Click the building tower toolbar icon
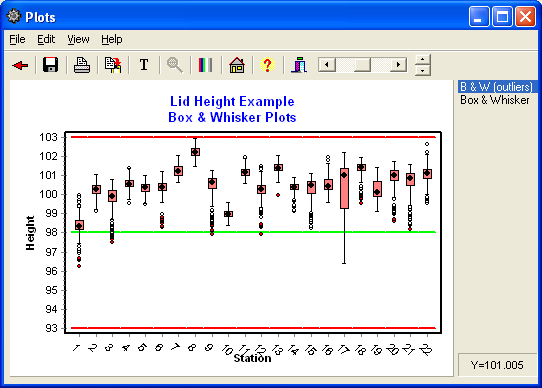The image size is (542, 388). 299,65
